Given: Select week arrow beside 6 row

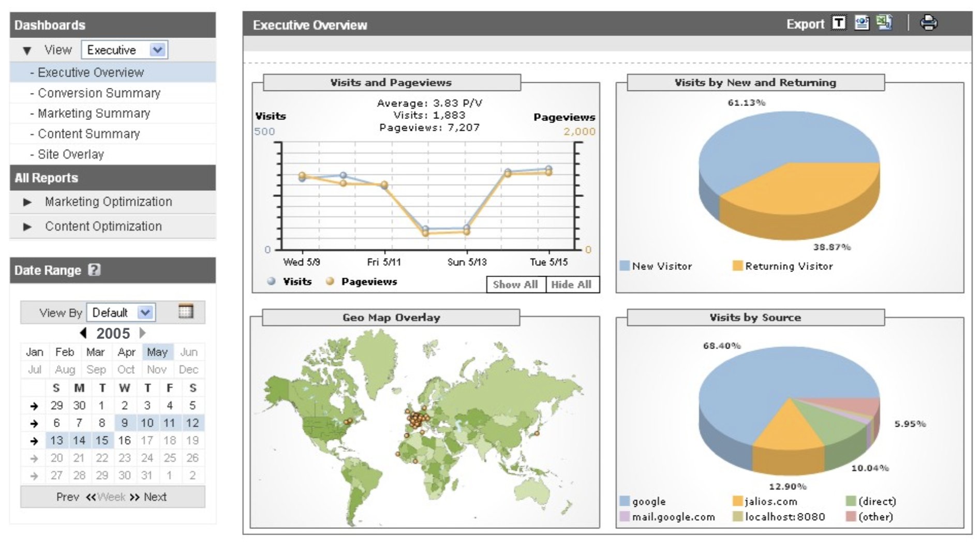Looking at the screenshot, I should click(x=34, y=423).
